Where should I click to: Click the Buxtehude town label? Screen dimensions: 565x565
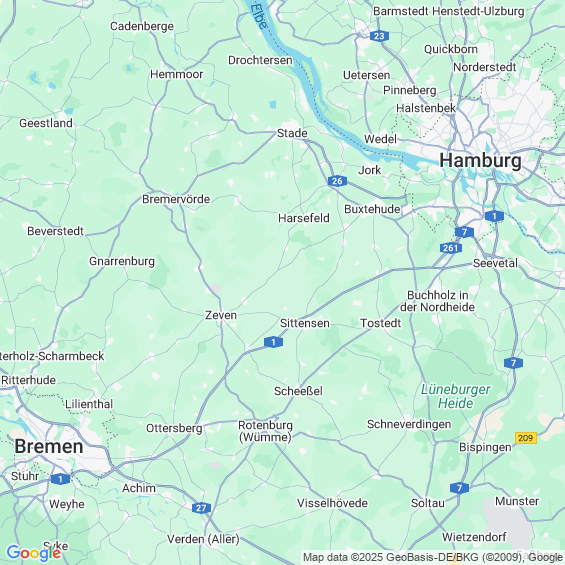[x=372, y=209]
